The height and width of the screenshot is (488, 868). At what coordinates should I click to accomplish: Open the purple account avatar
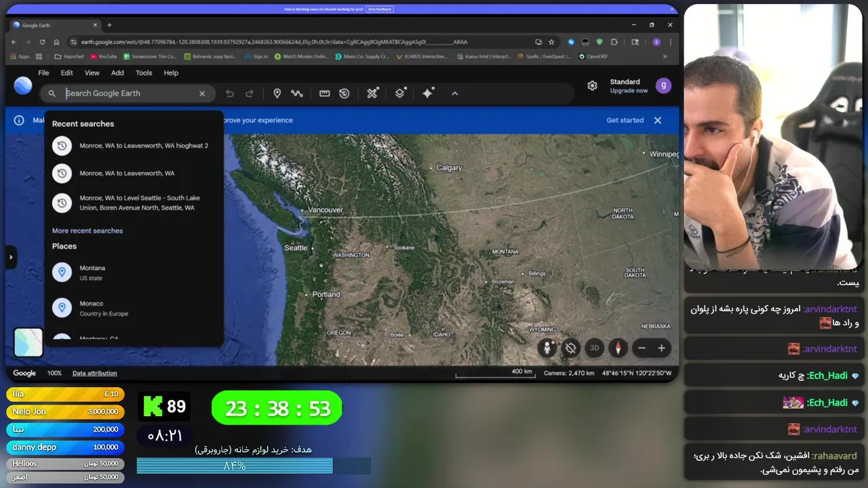[x=663, y=86]
